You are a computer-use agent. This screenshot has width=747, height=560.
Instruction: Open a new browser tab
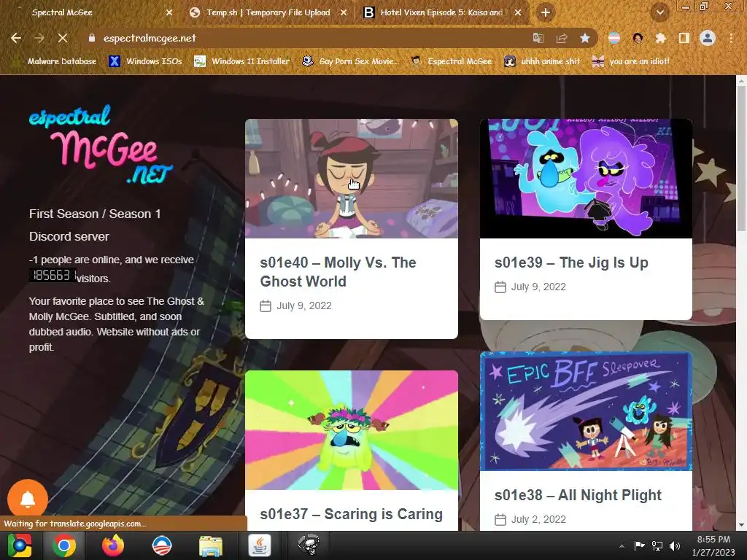(546, 12)
